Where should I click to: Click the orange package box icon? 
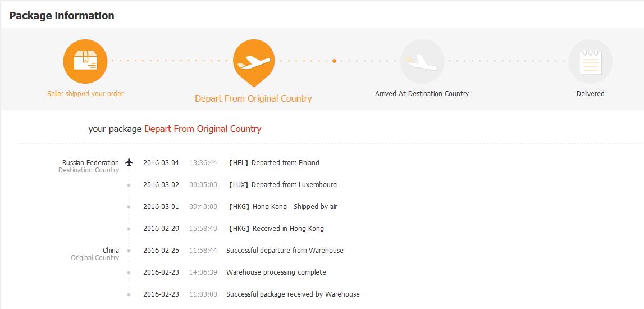[x=85, y=61]
